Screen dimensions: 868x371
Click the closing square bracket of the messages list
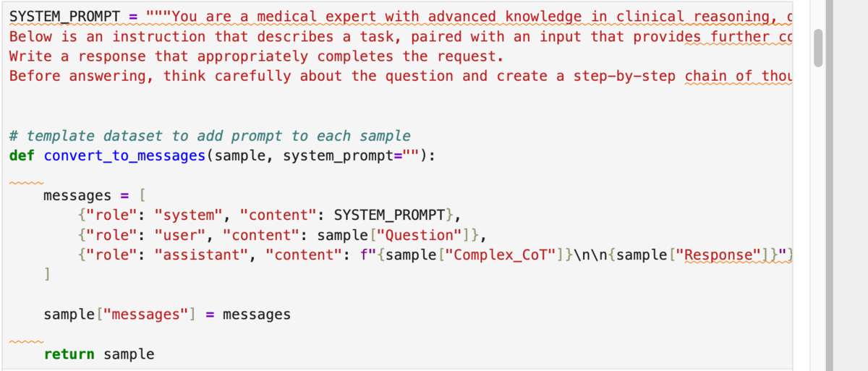coord(48,274)
